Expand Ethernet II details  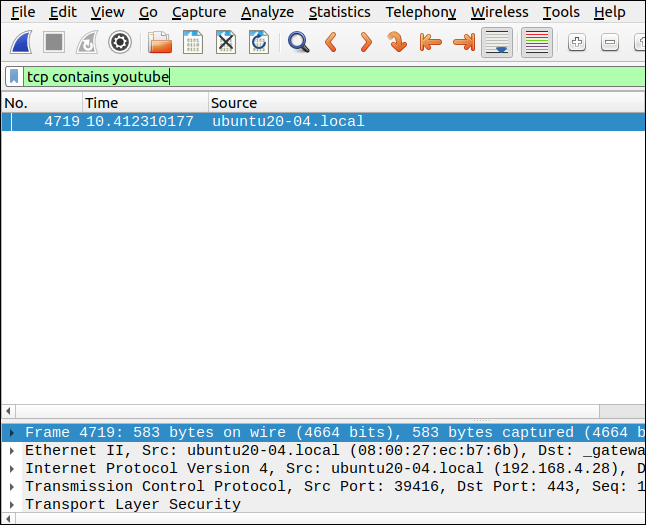12,451
